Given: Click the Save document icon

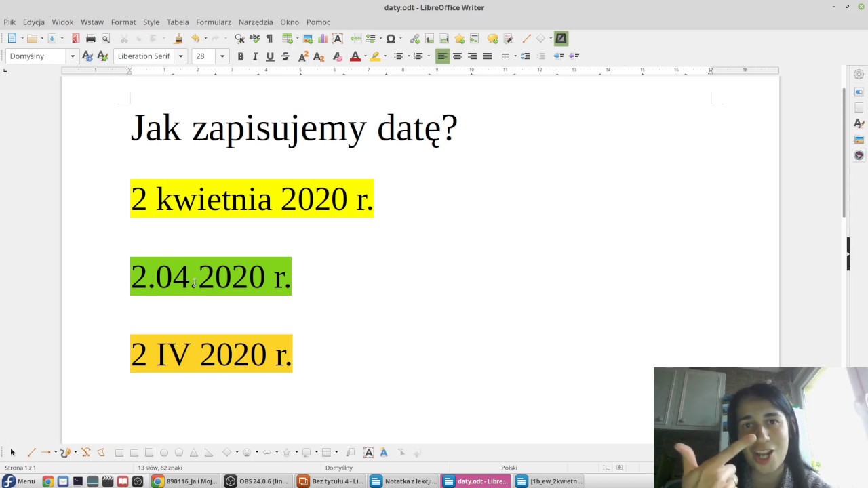Looking at the screenshot, I should click(52, 39).
